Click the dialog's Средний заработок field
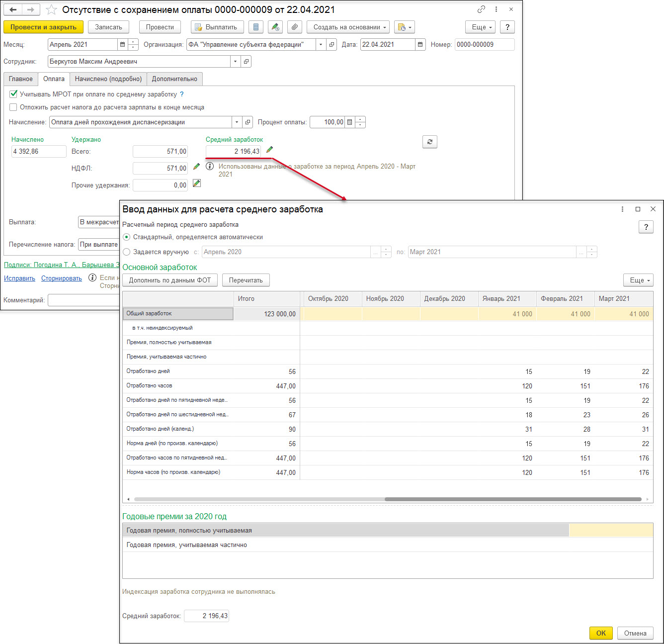 206,616
